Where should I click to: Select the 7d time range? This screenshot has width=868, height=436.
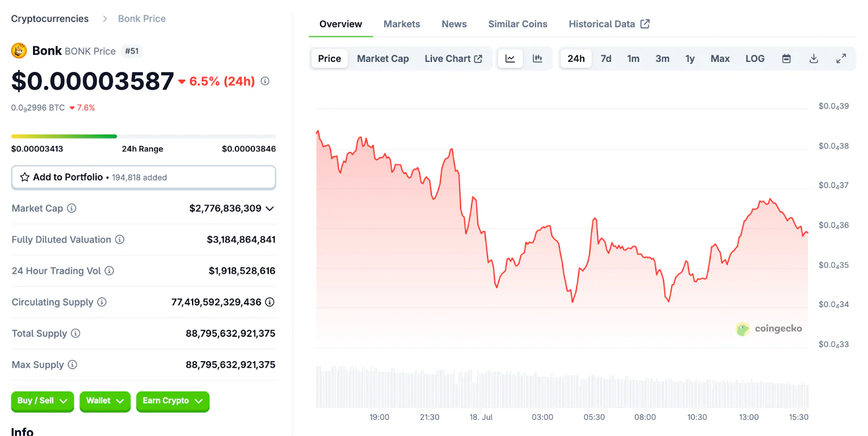[606, 59]
